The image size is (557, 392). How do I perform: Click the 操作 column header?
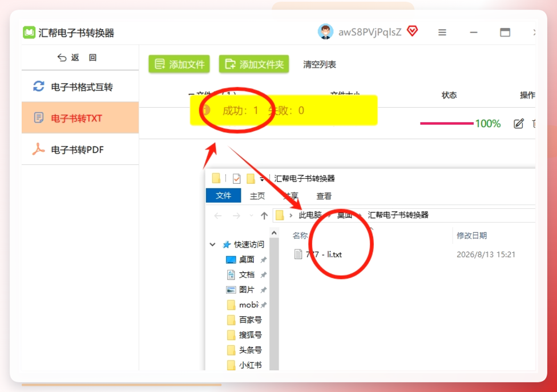coord(527,95)
